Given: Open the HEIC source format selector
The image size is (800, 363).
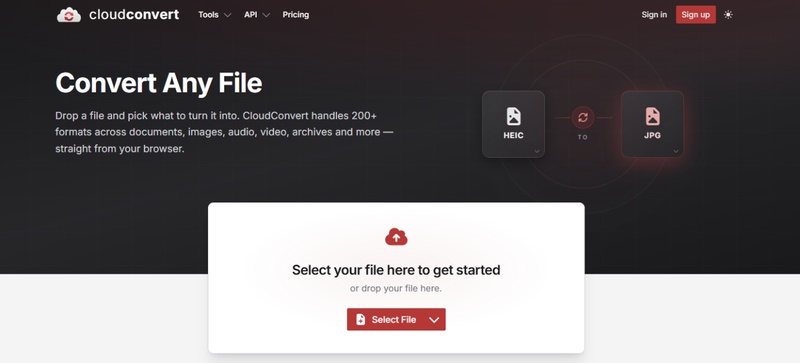Looking at the screenshot, I should click(x=513, y=124).
